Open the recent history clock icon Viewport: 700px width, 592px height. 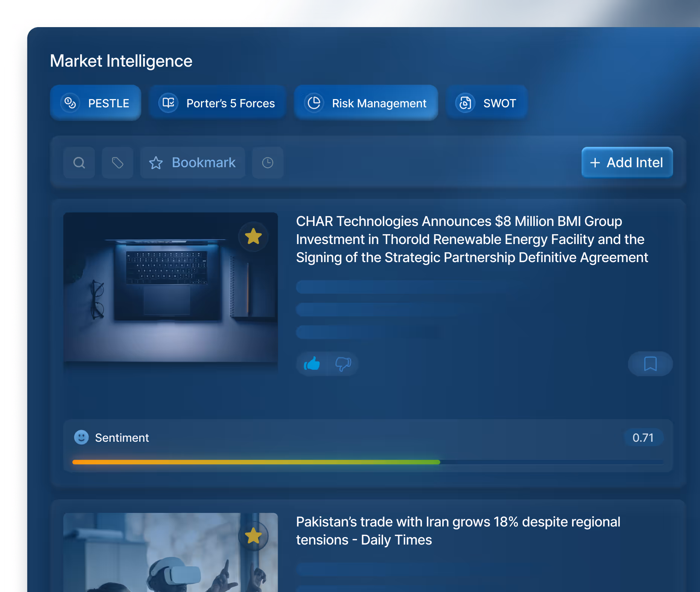coord(268,163)
